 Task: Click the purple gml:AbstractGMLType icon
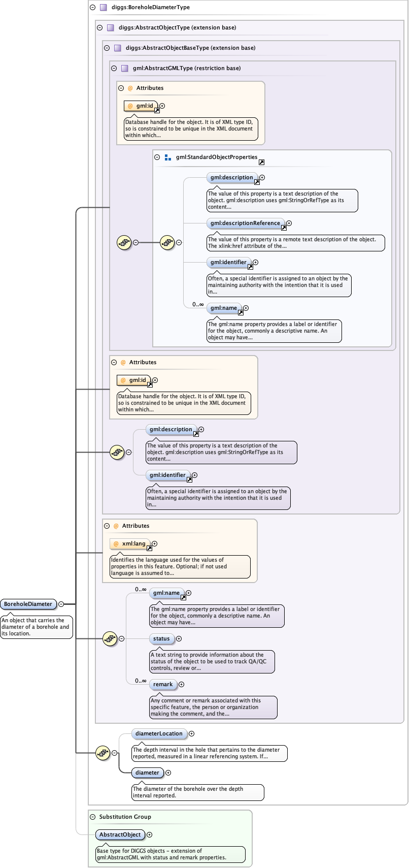point(125,68)
